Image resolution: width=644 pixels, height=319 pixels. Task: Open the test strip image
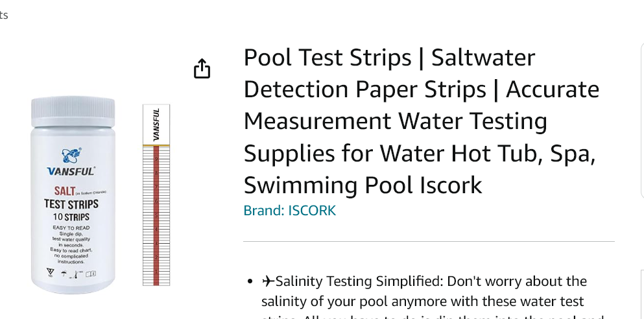tap(156, 195)
